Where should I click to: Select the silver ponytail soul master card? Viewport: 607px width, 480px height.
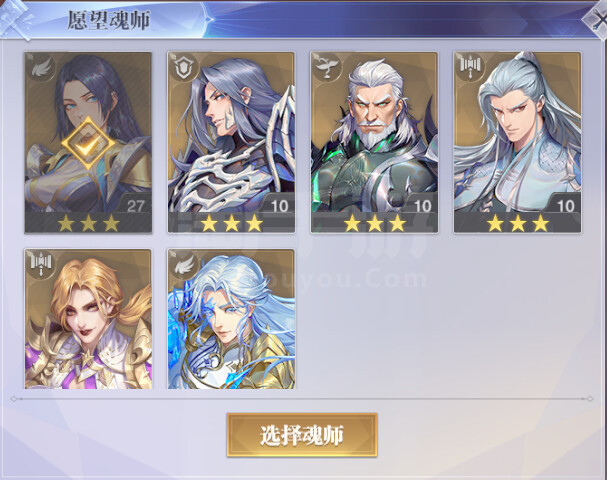517,142
